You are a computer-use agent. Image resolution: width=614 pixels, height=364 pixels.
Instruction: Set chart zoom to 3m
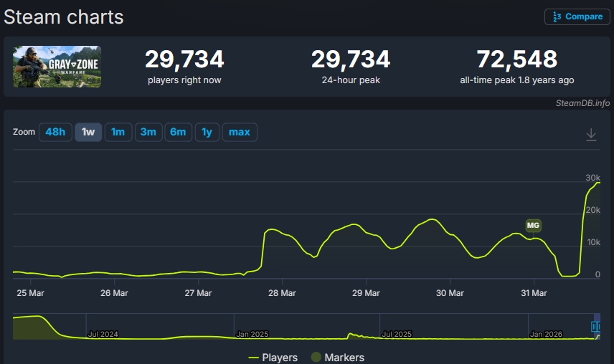coord(148,132)
